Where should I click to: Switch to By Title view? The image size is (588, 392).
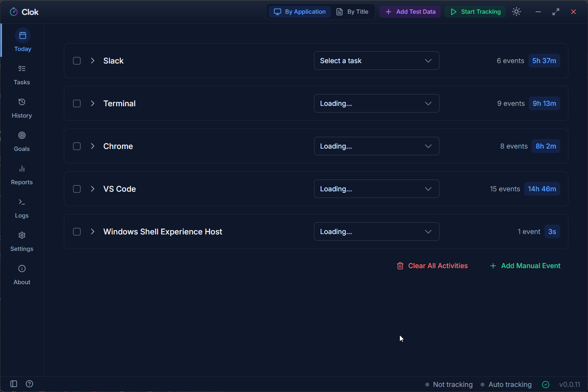352,12
